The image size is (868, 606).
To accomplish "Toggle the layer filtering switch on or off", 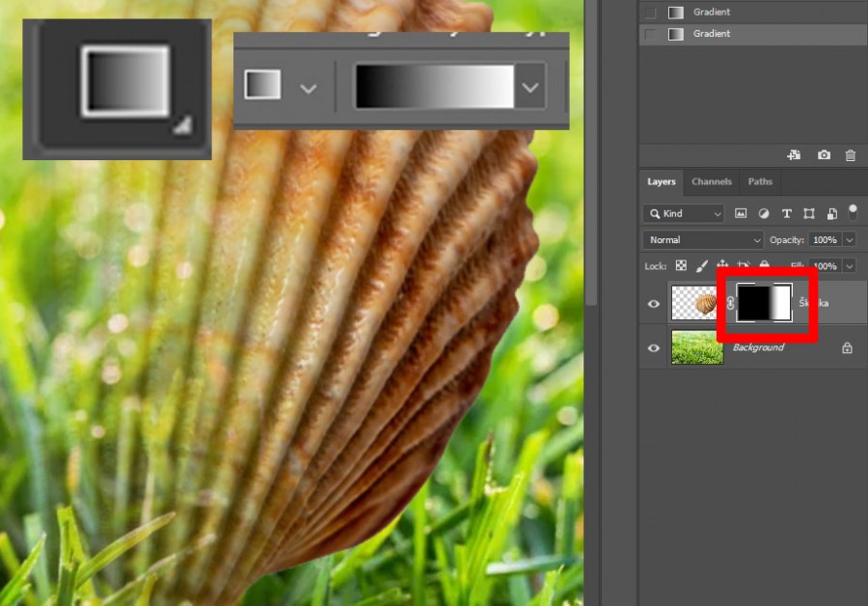I will (852, 209).
